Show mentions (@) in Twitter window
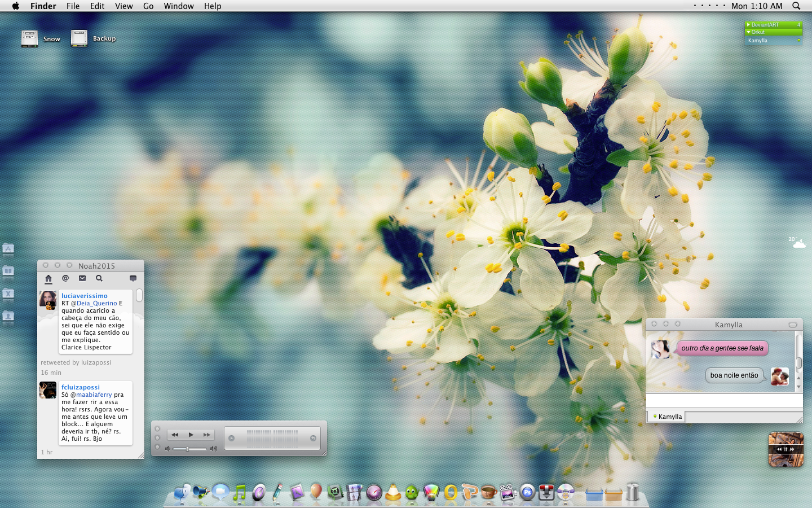812x508 pixels. (65, 278)
